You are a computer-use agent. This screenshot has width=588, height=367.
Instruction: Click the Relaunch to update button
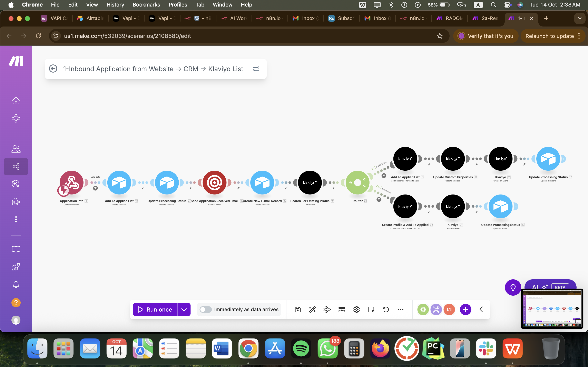coord(549,36)
